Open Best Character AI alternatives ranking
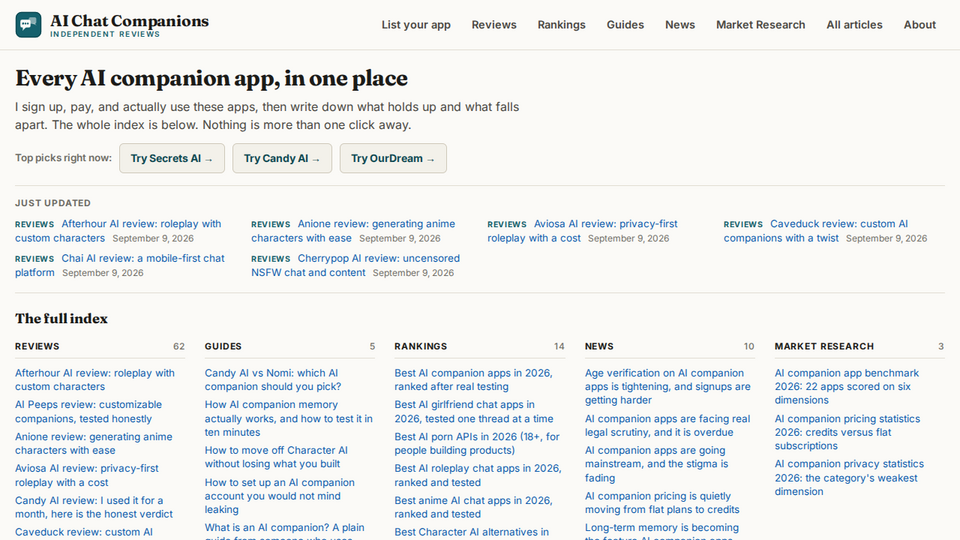Screen dimensions: 960x540 [x=471, y=532]
